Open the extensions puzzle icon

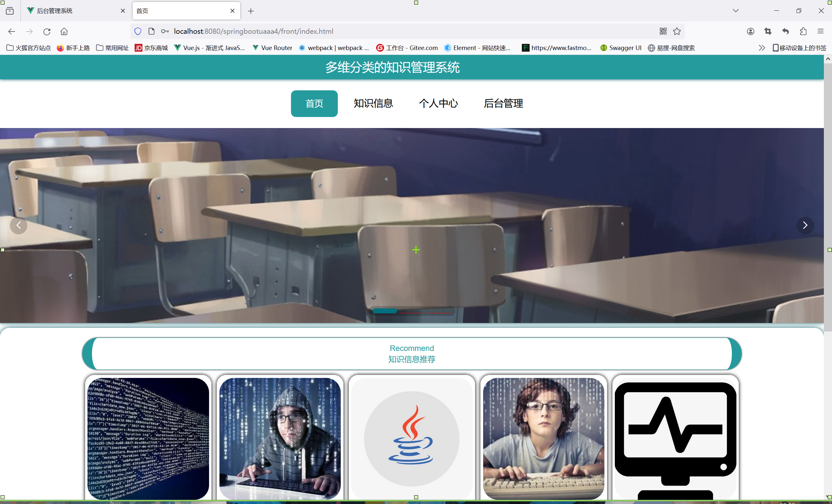click(803, 32)
